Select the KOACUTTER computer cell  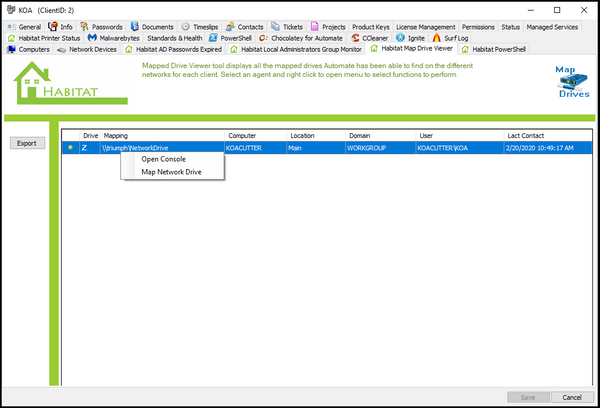click(x=256, y=148)
